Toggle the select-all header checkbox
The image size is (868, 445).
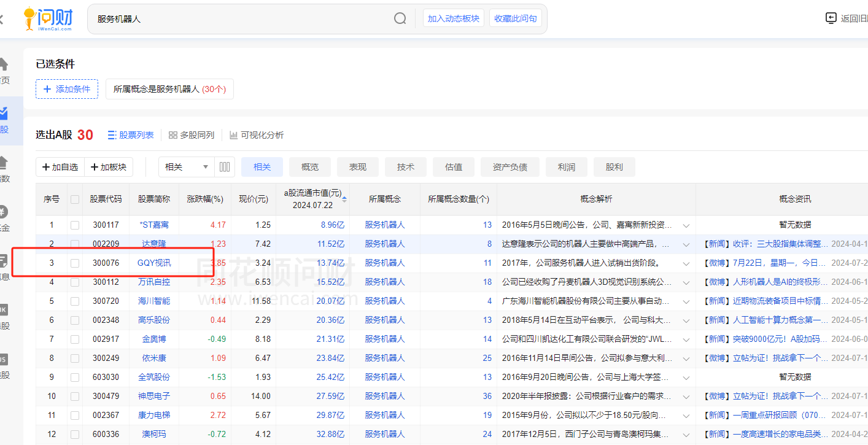click(75, 199)
